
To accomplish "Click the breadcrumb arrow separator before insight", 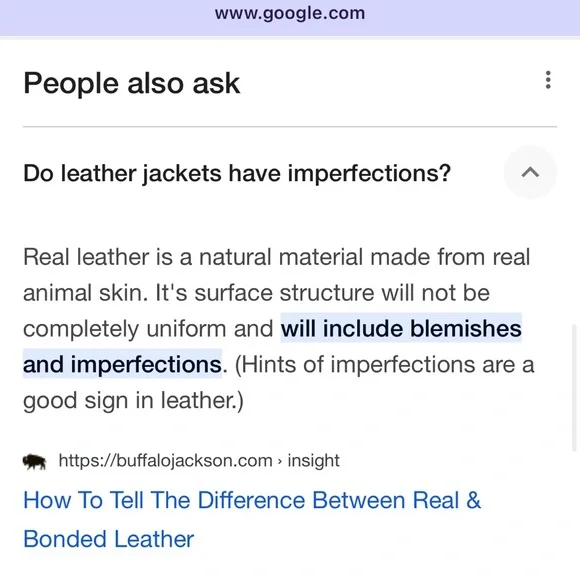I will (x=280, y=461).
